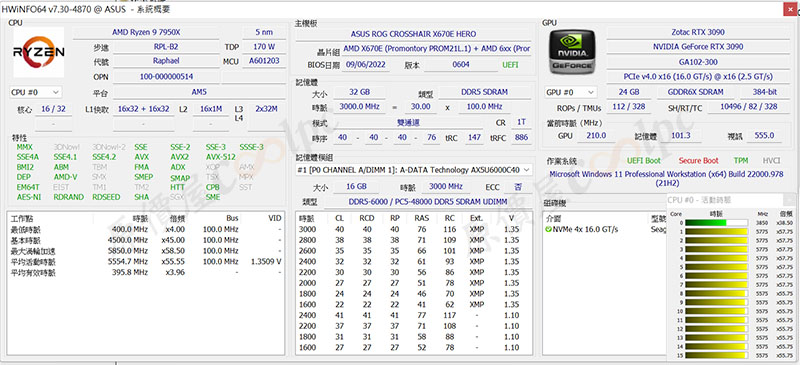Select the average active clock row
Viewport: 800px width, 365px height.
[x=146, y=262]
